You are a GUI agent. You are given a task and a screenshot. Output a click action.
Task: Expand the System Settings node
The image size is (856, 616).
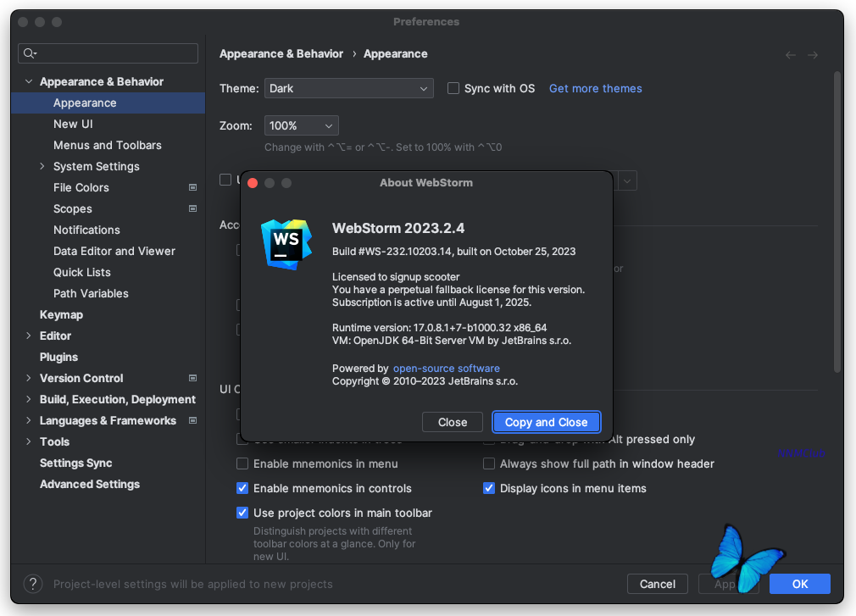pyautogui.click(x=42, y=166)
